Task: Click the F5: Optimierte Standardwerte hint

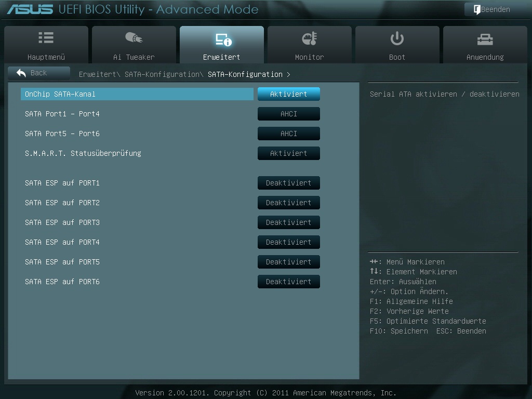Action: tap(428, 321)
